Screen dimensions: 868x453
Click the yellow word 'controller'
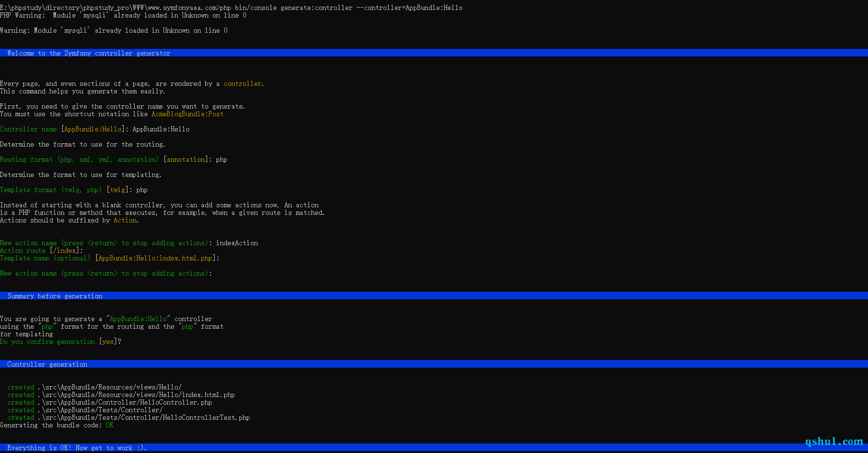click(243, 83)
